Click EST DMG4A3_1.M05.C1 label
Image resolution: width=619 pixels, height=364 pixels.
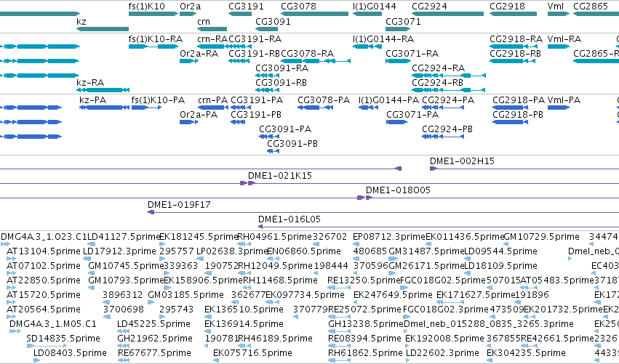[53, 324]
